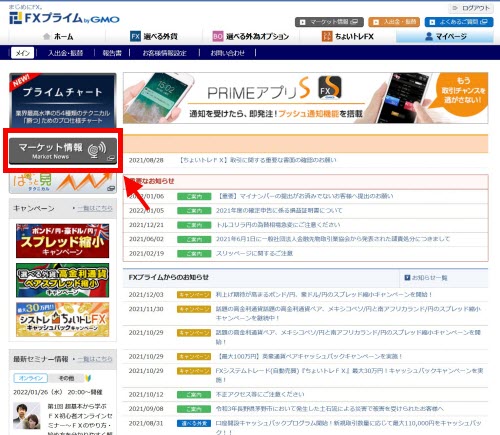This screenshot has height=435, width=500.
Task: Click the キャンペーン tag on 2021/12/03
Action: [x=194, y=295]
